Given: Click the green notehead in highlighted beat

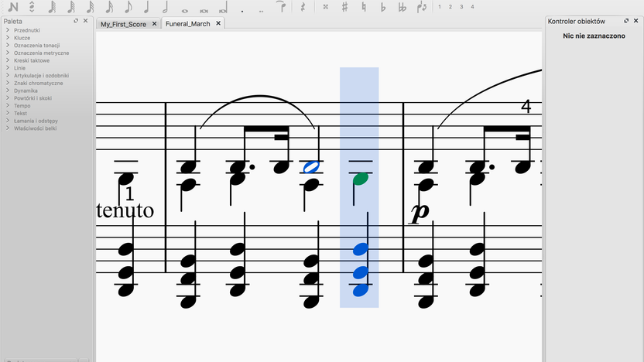Looking at the screenshot, I should (x=361, y=179).
